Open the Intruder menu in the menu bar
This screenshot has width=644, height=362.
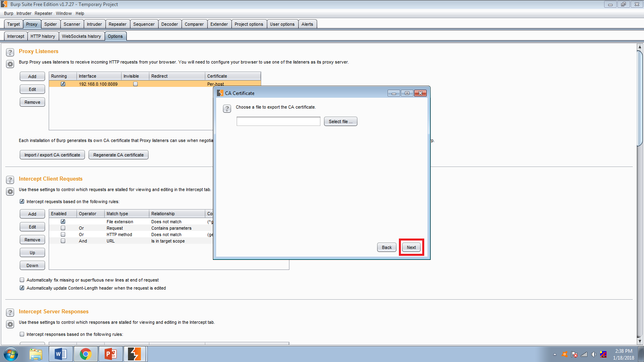tap(24, 13)
